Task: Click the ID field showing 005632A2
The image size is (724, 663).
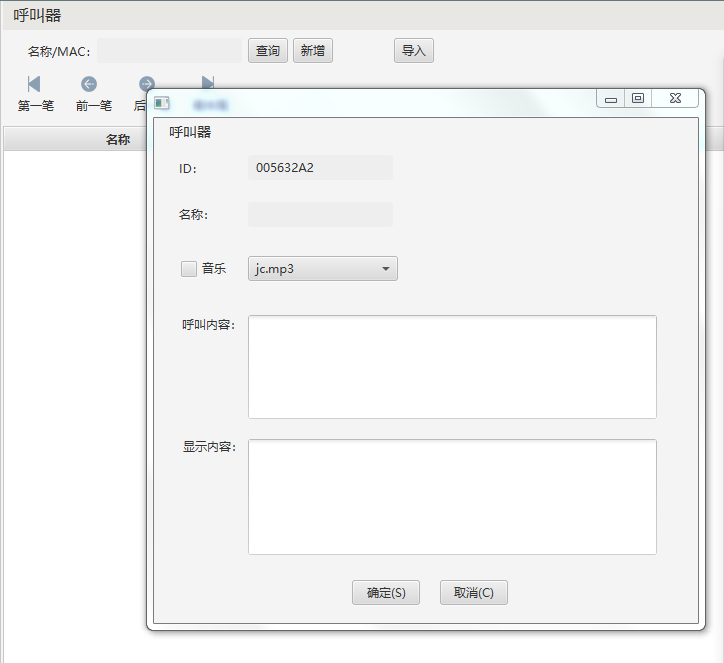Action: click(x=320, y=168)
